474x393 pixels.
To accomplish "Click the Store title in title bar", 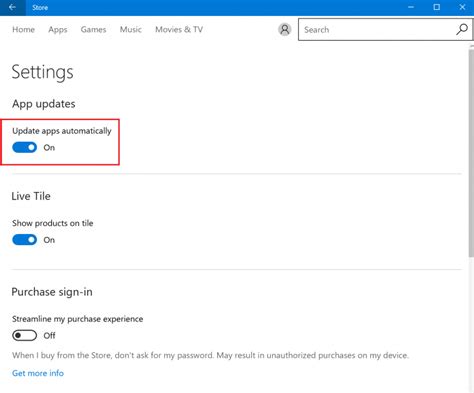I will 40,7.
